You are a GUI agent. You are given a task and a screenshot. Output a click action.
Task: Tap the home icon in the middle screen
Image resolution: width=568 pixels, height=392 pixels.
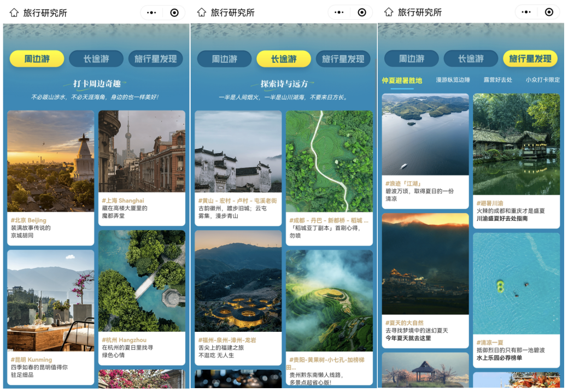click(x=202, y=13)
